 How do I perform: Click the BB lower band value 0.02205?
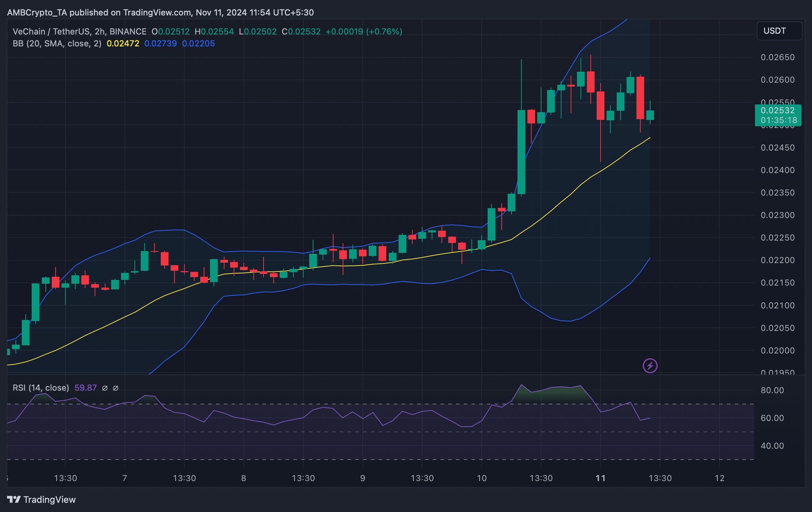pos(198,44)
